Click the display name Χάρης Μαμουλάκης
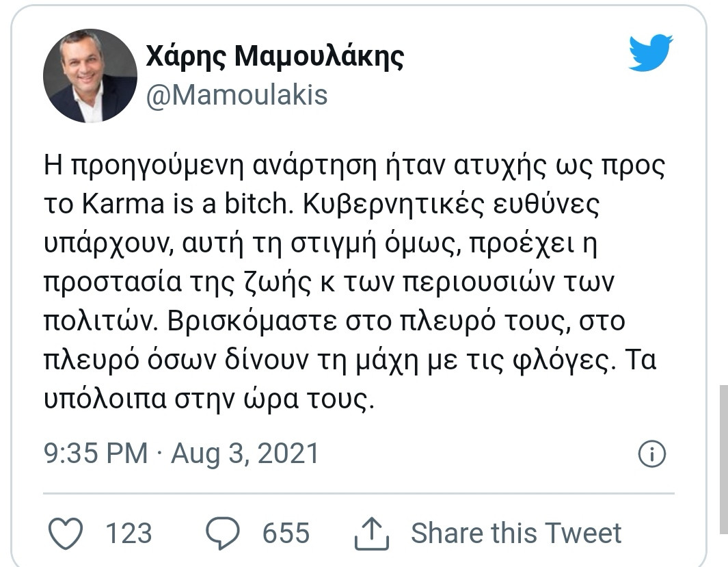Screen dimensions: 728x567 point(275,56)
